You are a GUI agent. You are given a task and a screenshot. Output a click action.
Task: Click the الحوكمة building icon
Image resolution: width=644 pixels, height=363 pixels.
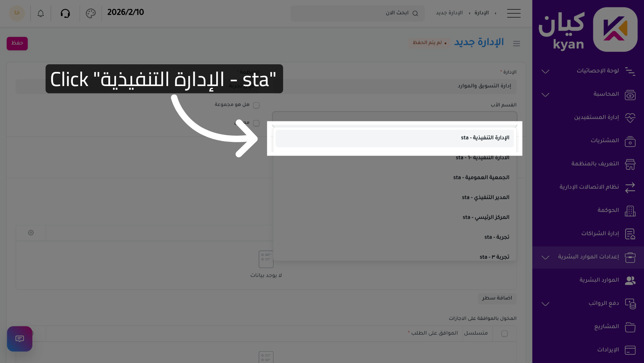click(x=630, y=211)
